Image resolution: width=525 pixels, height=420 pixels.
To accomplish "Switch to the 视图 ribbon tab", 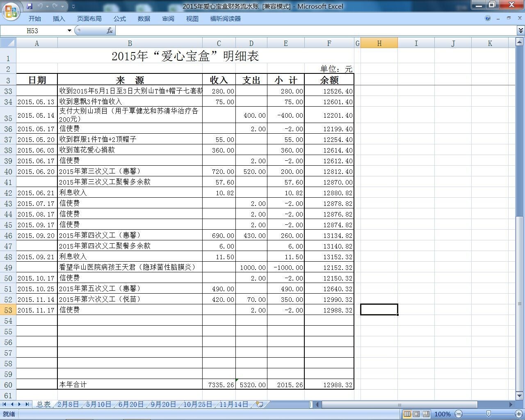I will tap(192, 18).
